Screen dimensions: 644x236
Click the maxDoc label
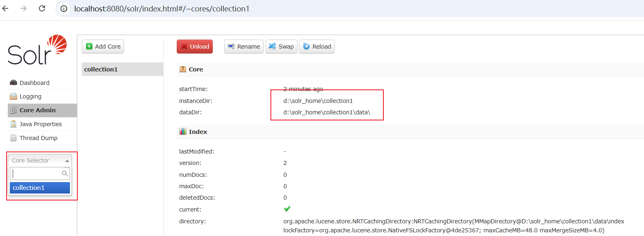pyautogui.click(x=191, y=186)
